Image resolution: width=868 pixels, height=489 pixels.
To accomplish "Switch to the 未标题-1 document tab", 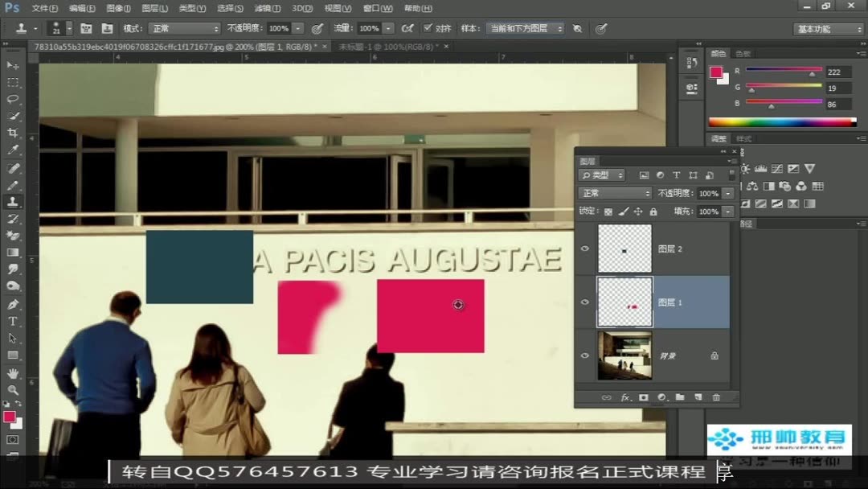I will pos(389,47).
